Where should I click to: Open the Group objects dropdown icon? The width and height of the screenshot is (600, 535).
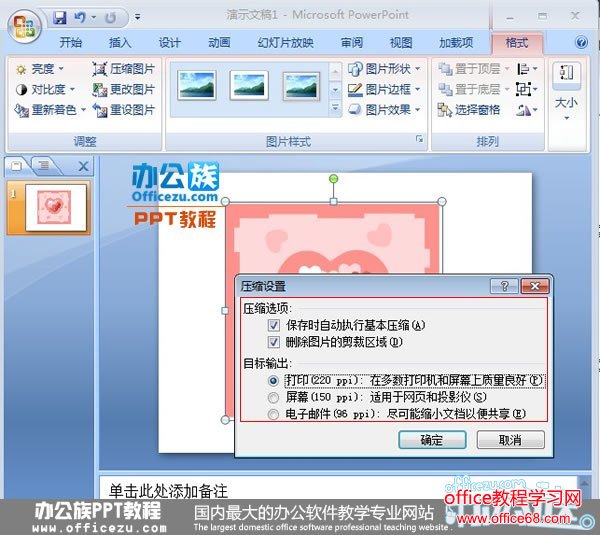pos(527,90)
